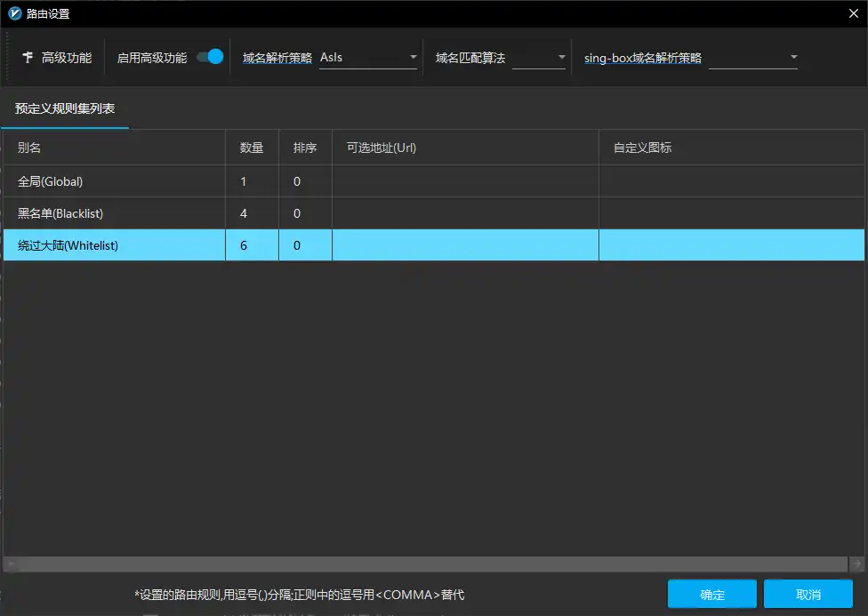Viewport: 868px width, 616px height.
Task: Click the 数量 column header
Action: (x=252, y=148)
